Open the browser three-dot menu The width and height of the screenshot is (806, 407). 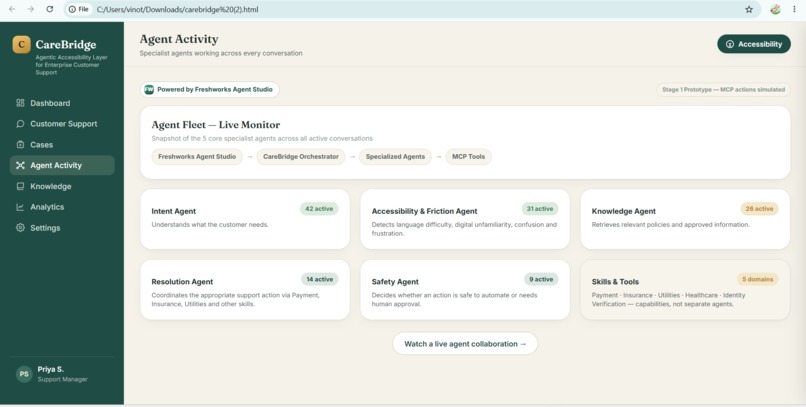coord(794,9)
